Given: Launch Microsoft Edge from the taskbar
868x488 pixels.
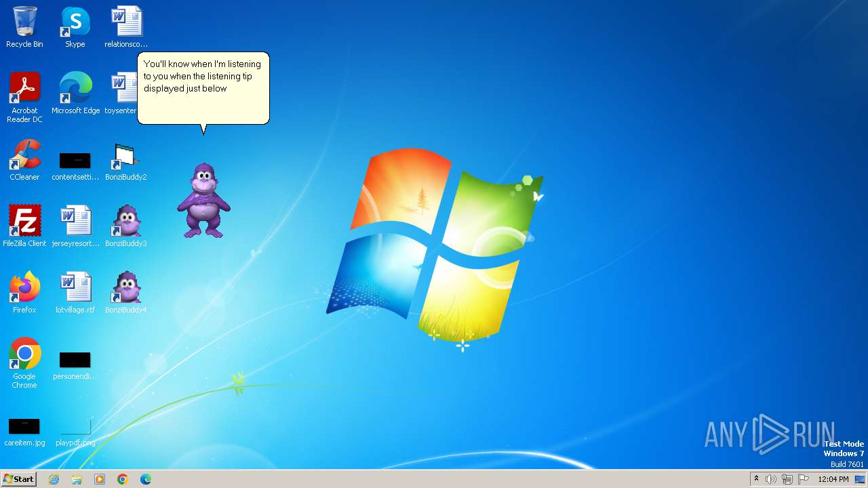Looking at the screenshot, I should tap(146, 479).
